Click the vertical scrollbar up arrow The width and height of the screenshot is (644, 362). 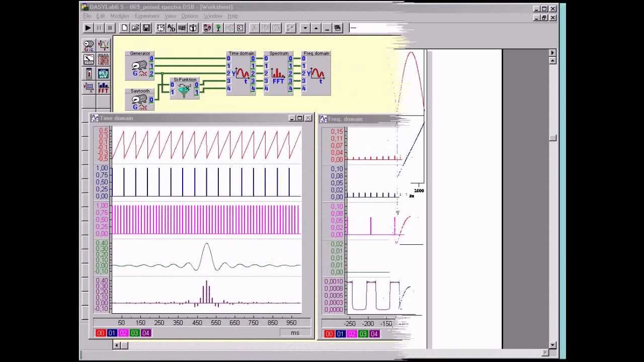(552, 60)
